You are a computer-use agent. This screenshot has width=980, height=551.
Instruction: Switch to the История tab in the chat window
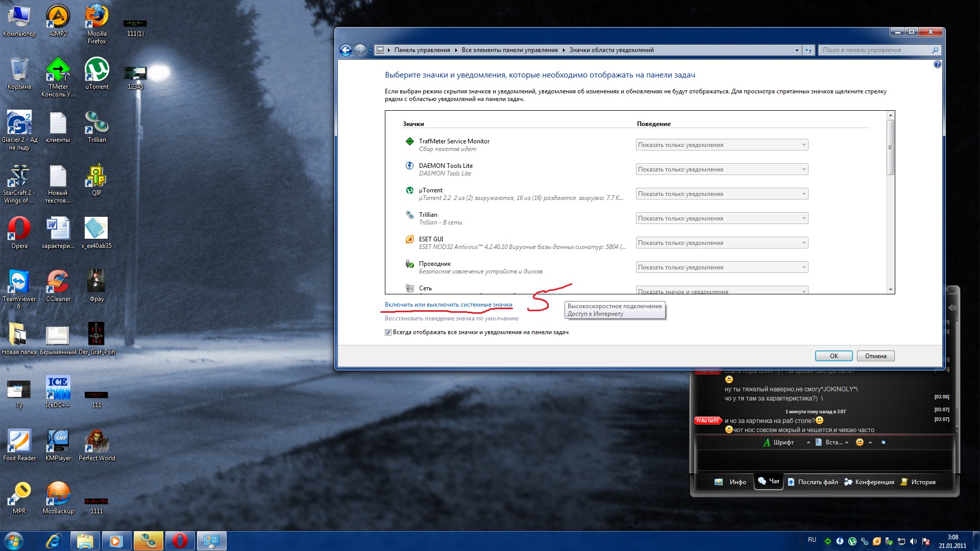[919, 482]
